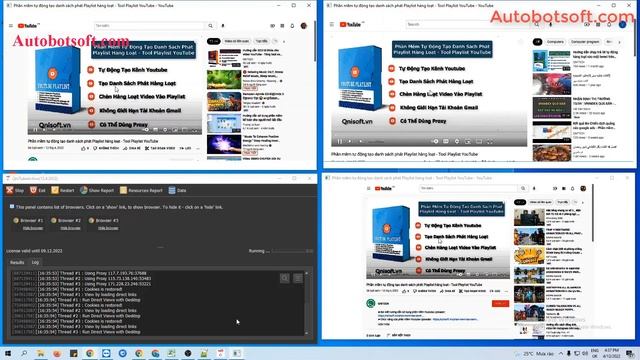640x360 pixels.
Task: Click the log panel vertical scrollbar
Action: coord(307,303)
